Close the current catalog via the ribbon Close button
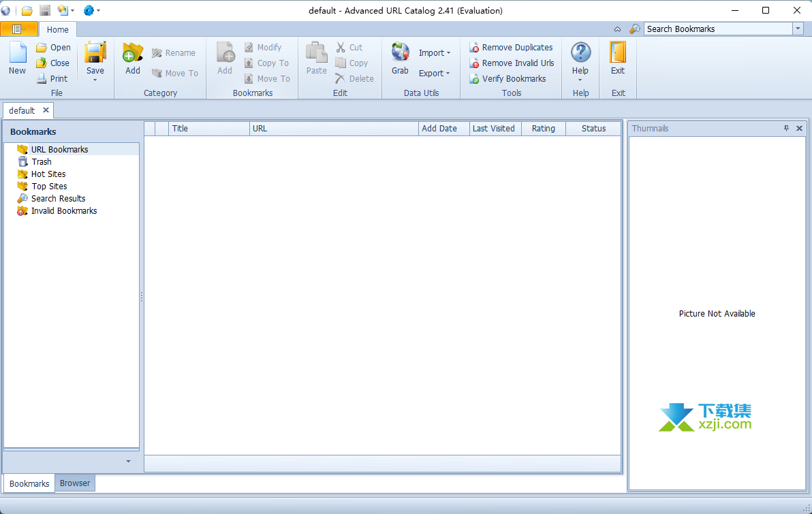 point(52,63)
